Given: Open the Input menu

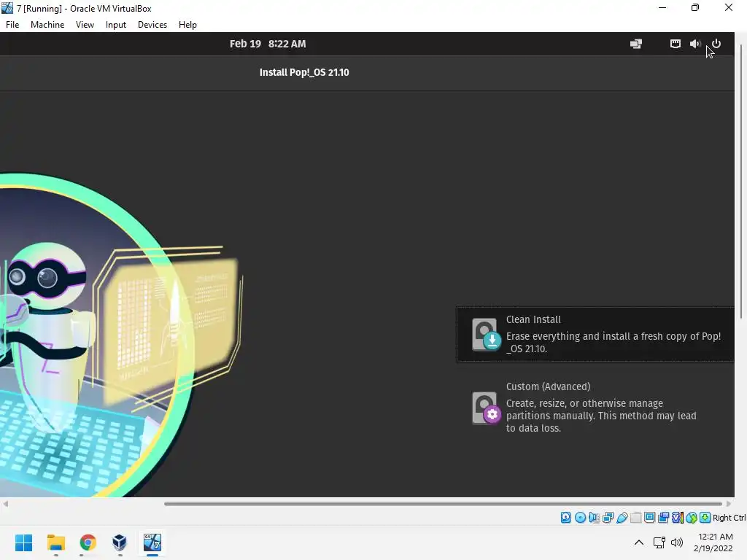Looking at the screenshot, I should (x=116, y=25).
